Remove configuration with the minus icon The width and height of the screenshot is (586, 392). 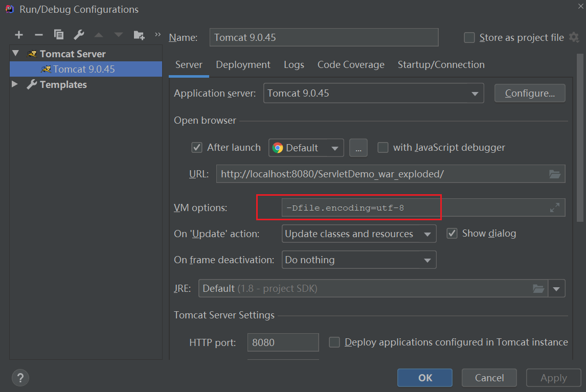click(x=38, y=35)
